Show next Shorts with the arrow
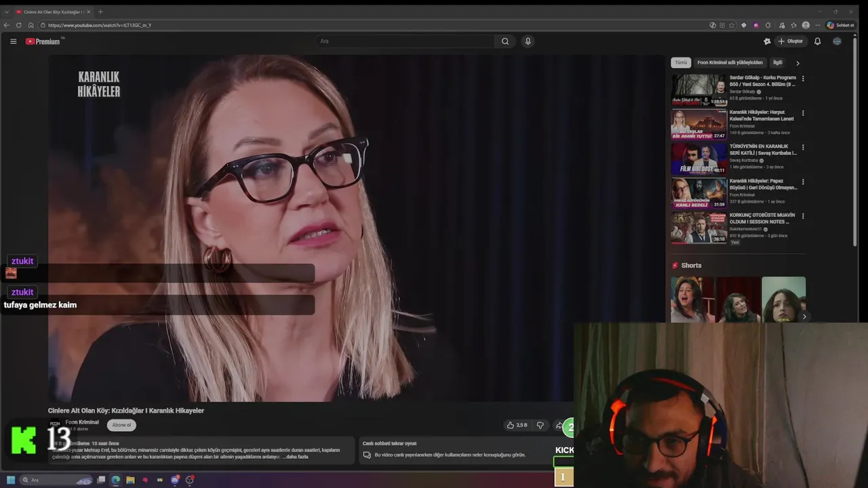868x488 pixels. 804,317
